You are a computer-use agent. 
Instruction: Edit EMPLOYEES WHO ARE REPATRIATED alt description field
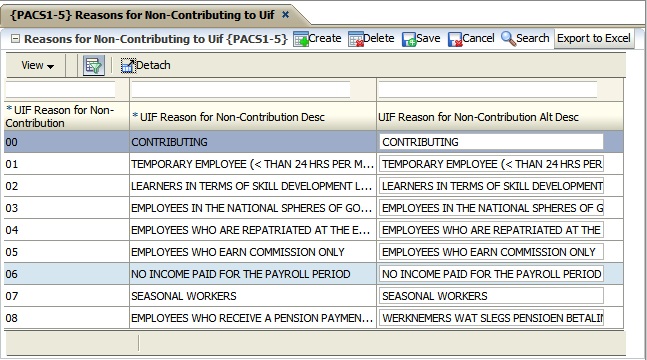[491, 230]
